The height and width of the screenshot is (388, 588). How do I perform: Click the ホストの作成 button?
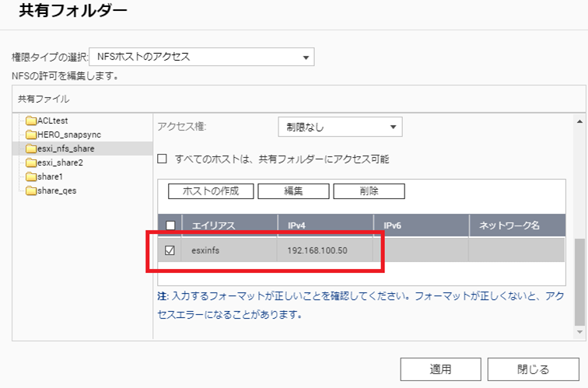210,191
